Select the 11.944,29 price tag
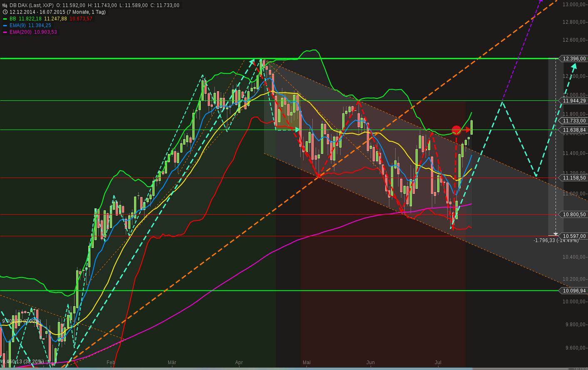Screen dimensions: 588x370 coord(573,101)
